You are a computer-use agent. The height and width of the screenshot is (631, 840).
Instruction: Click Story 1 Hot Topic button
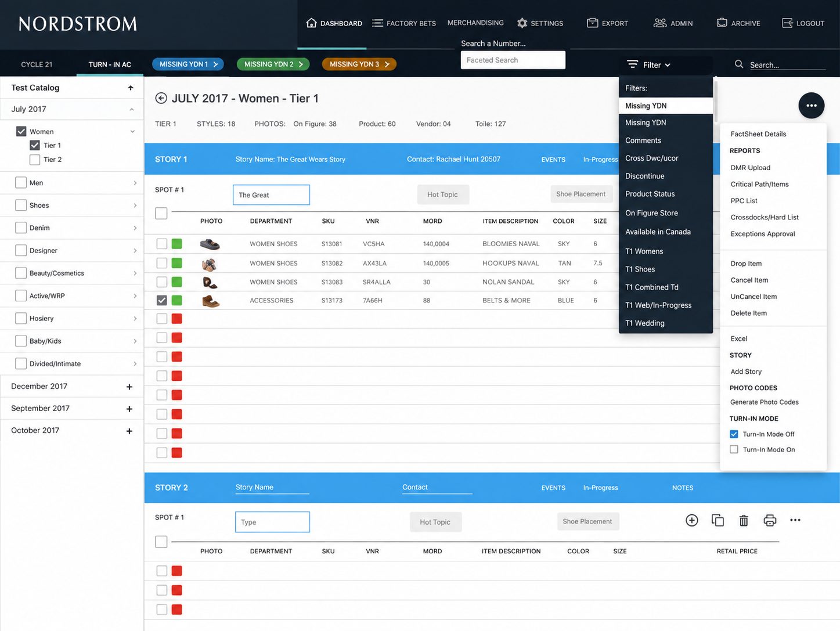click(442, 194)
